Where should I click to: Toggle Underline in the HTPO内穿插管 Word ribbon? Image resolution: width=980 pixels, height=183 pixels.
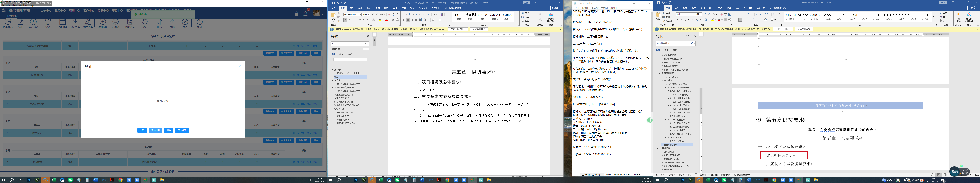(x=353, y=20)
